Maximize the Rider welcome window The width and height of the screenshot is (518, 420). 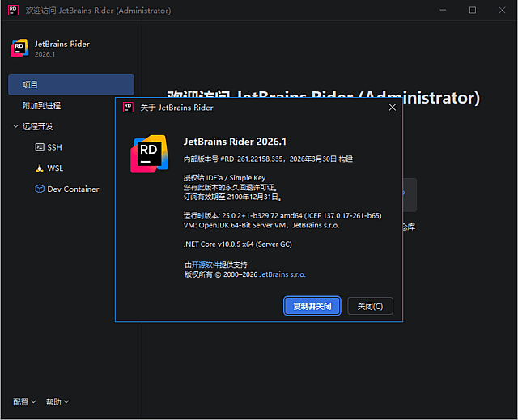click(473, 11)
